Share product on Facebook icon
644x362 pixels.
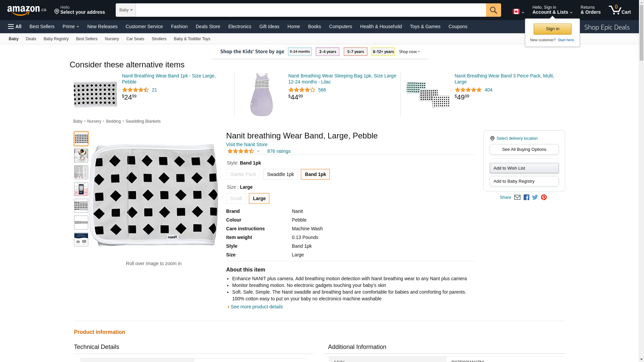pyautogui.click(x=526, y=197)
